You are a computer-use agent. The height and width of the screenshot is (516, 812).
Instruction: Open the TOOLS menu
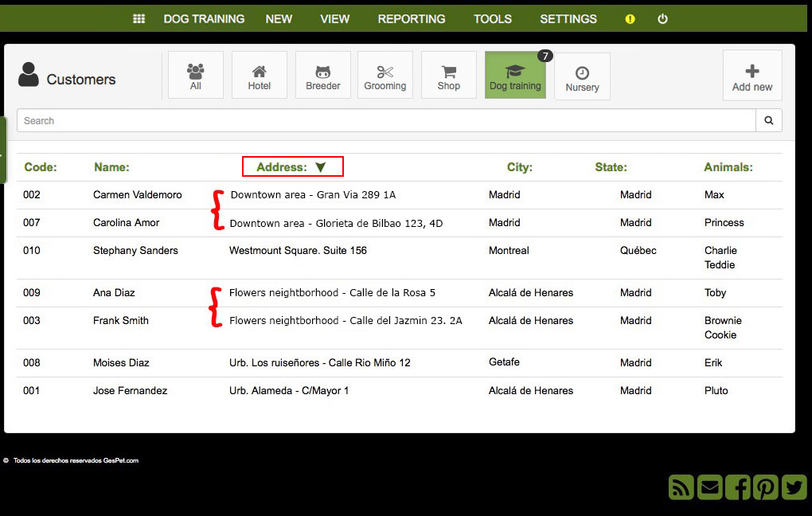tap(493, 18)
